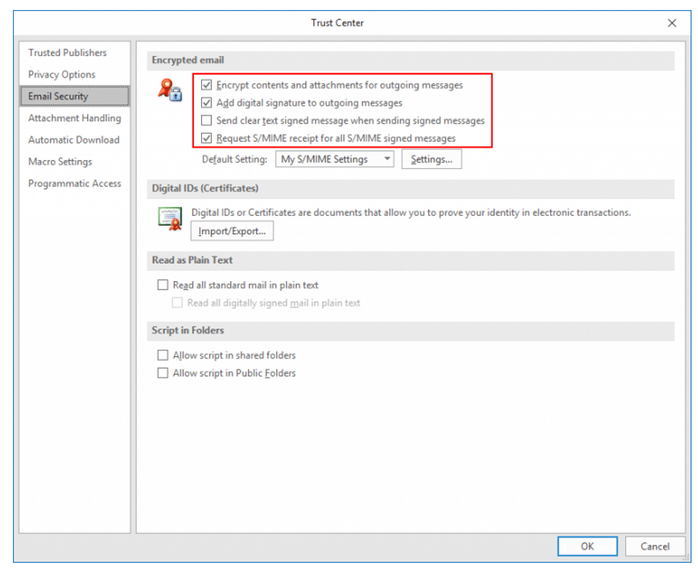Open Automatic Download settings
Image resolution: width=698 pixels, height=575 pixels.
[74, 140]
